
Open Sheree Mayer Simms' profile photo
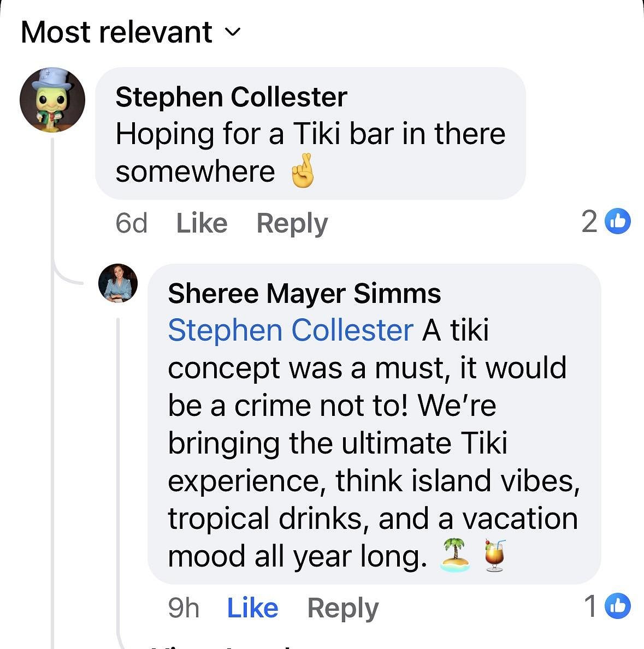pos(118,283)
